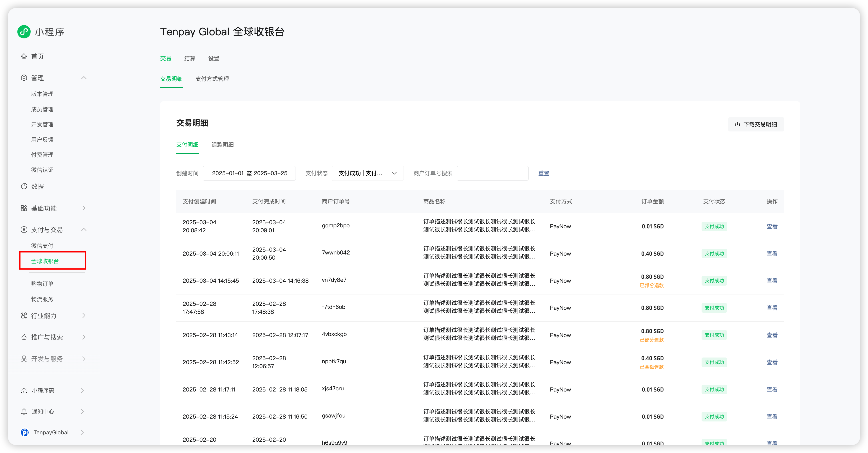Switch to the 结算 tab
Viewport: 868px width, 453px height.
point(190,58)
